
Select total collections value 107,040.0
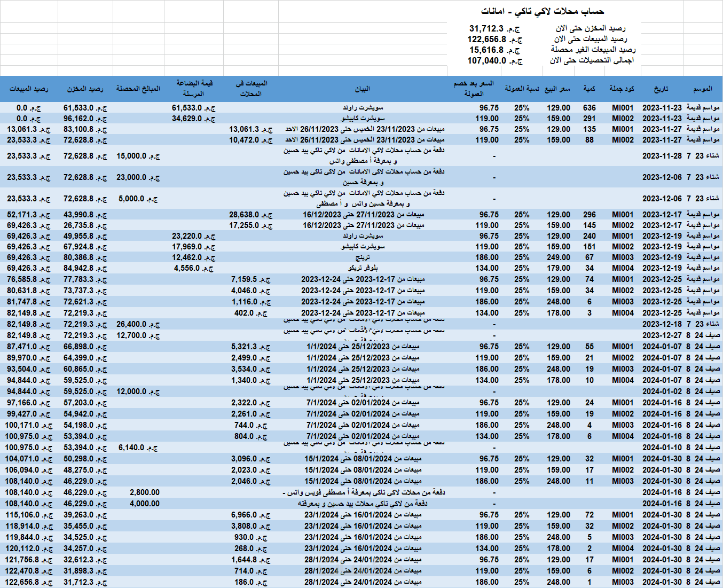[x=495, y=60]
